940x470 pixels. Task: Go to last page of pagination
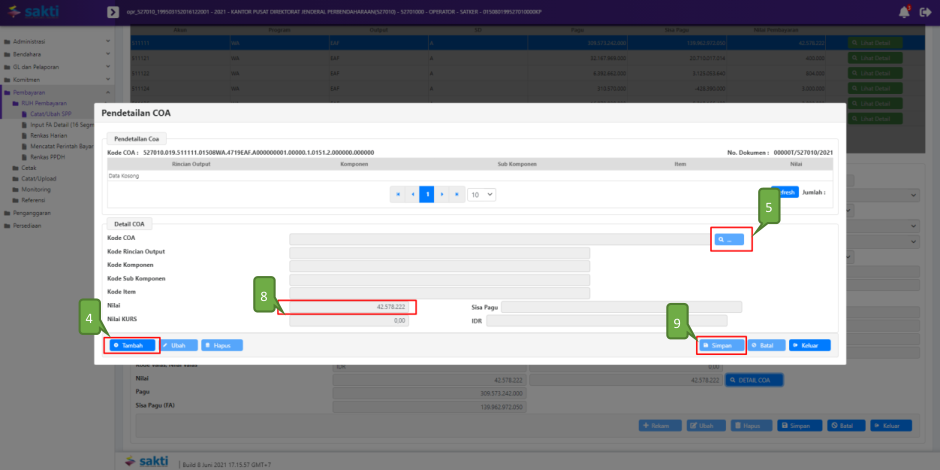(x=457, y=194)
